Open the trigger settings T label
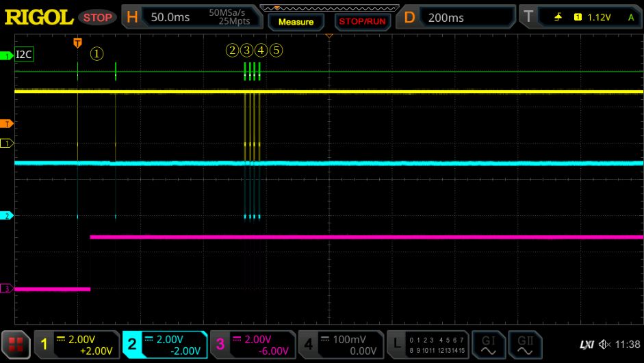 (x=528, y=17)
